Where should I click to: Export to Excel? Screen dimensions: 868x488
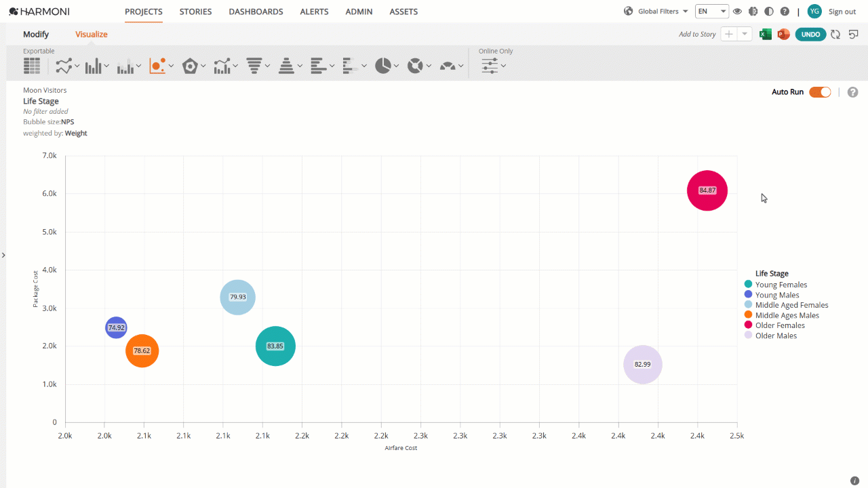(766, 34)
